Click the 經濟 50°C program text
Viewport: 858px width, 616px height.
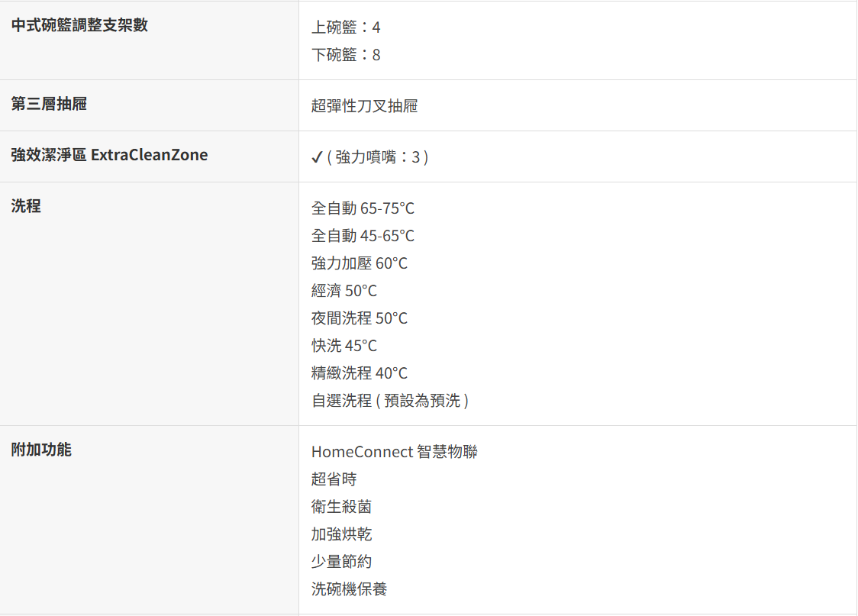(x=344, y=291)
